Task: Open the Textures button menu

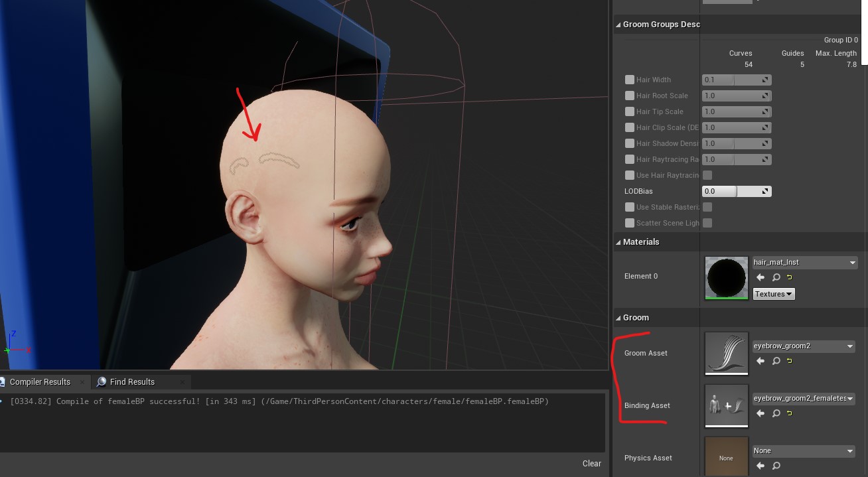Action: click(774, 294)
